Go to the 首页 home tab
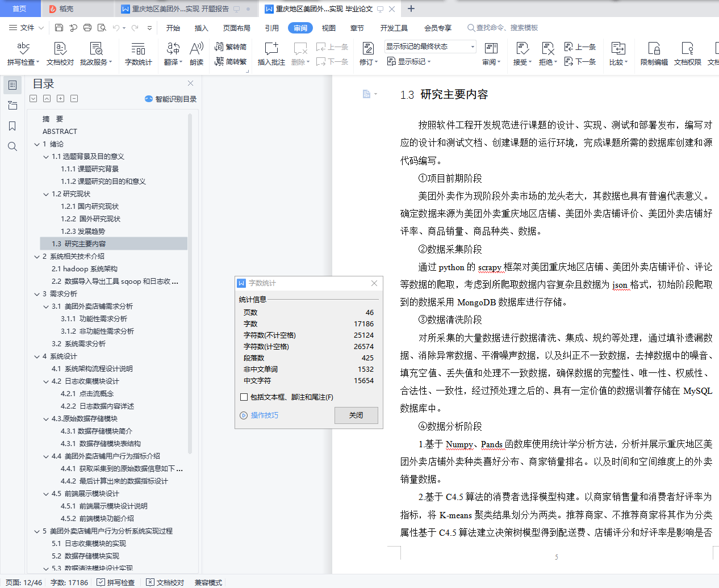Image resolution: width=719 pixels, height=588 pixels. 19,9
